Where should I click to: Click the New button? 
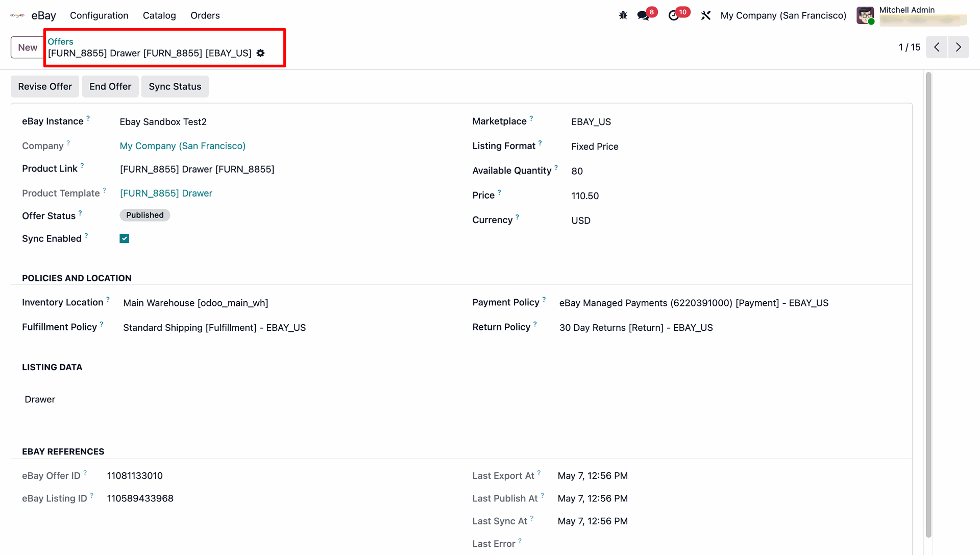click(x=28, y=47)
